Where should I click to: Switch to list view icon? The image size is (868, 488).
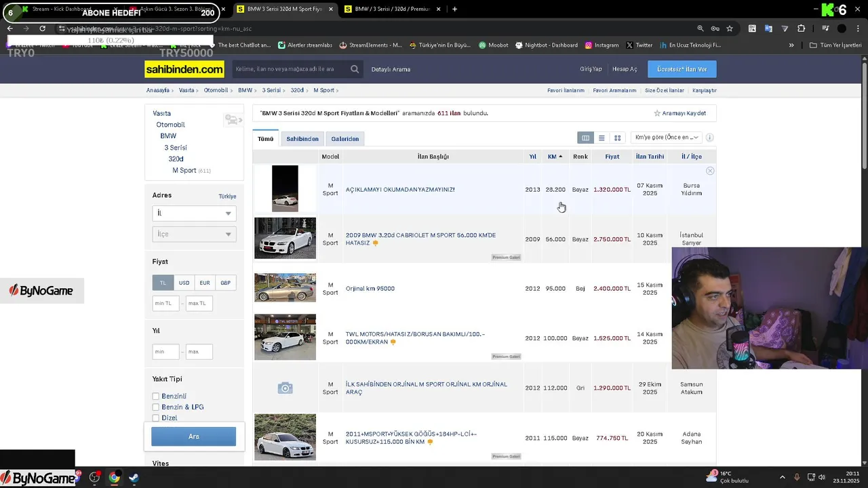point(601,138)
